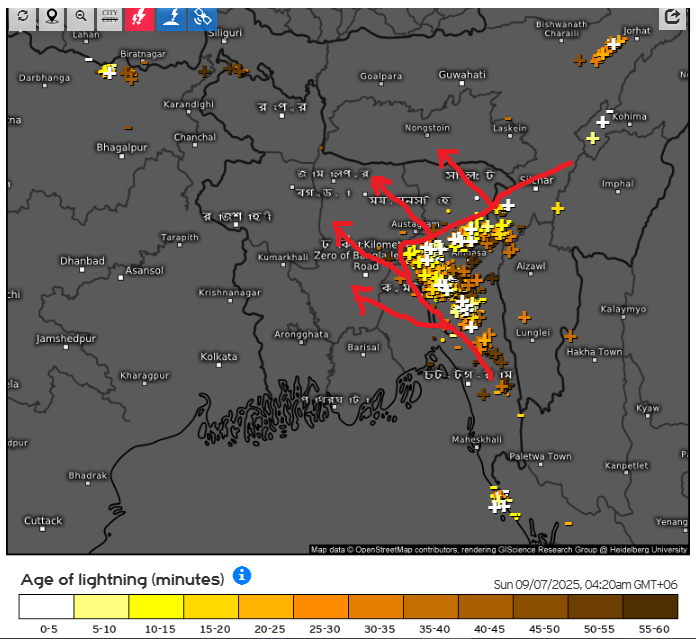696x639 pixels.
Task: Click the satellite overlay icon
Action: (201, 18)
